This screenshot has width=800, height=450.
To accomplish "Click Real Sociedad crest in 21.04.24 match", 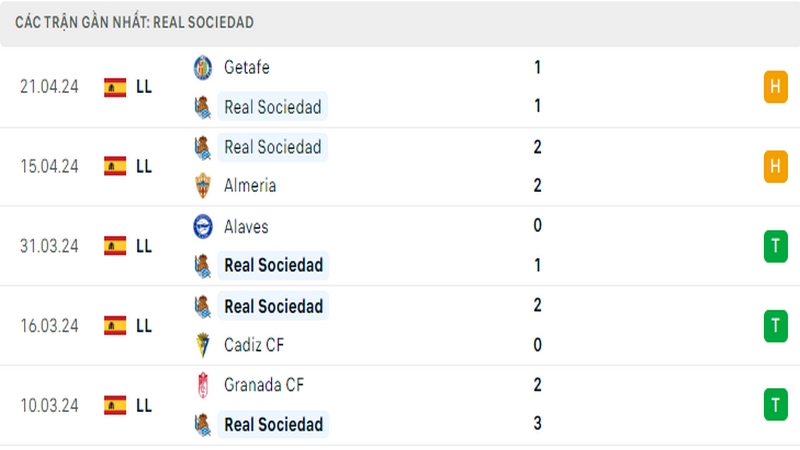I will tap(203, 107).
